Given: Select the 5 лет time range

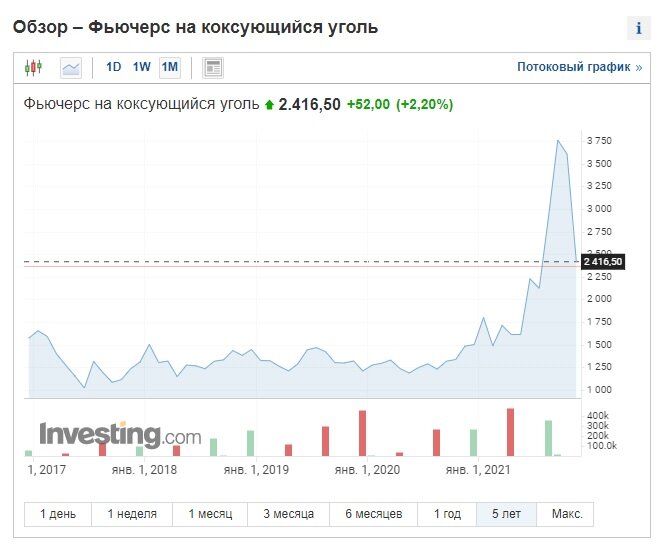Looking at the screenshot, I should (x=506, y=514).
